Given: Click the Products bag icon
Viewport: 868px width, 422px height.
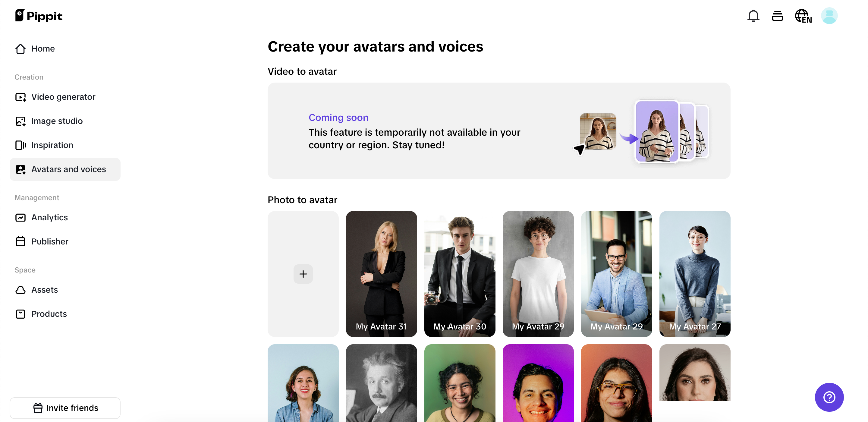Looking at the screenshot, I should click(x=20, y=314).
